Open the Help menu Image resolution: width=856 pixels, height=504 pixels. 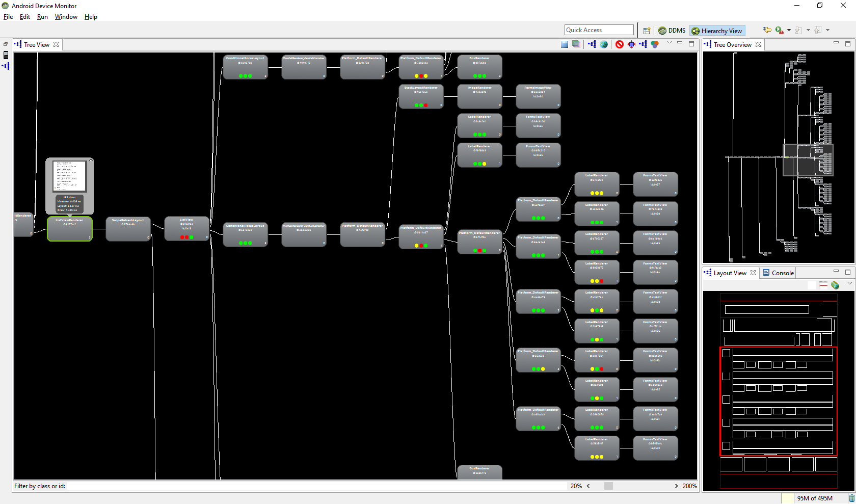tap(91, 17)
